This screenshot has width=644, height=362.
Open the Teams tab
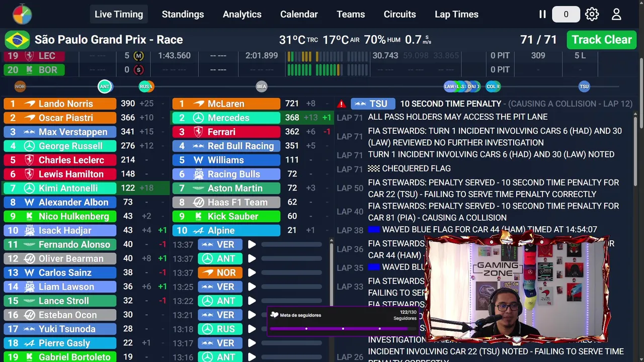[x=351, y=15]
